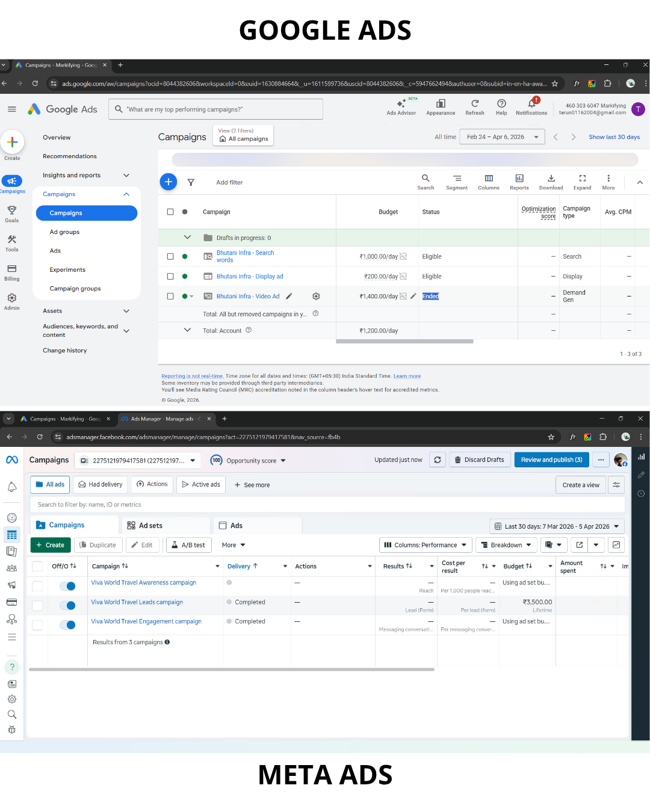Viewport: 650px width, 812px height.
Task: Switch to the Ad sets tab
Action: [150, 526]
